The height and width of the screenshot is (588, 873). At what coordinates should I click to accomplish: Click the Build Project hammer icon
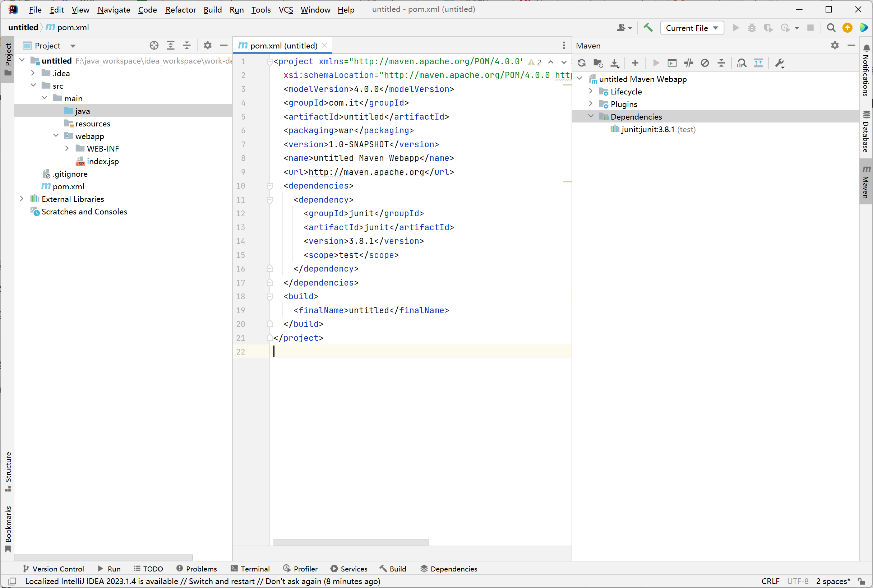pos(648,28)
